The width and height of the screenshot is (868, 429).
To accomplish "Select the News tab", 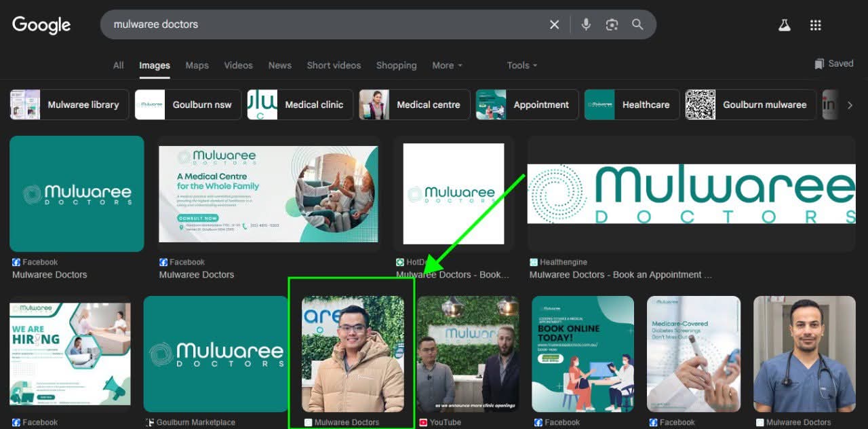I will (279, 65).
